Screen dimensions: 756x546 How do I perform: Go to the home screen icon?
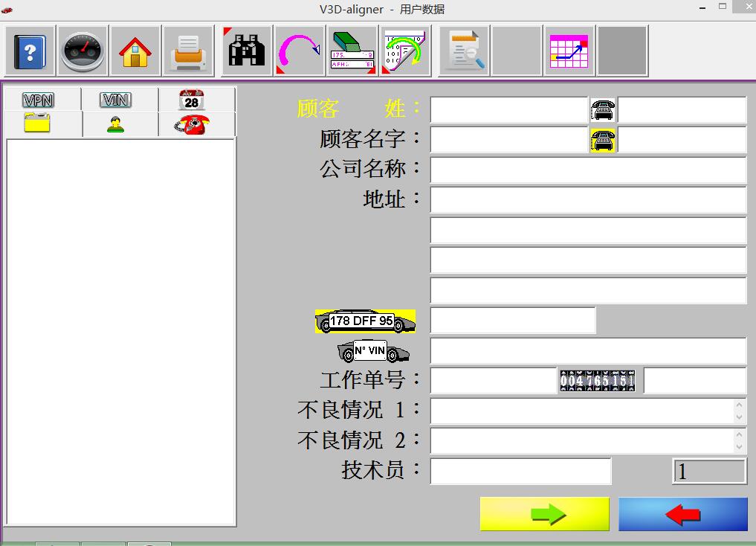(135, 51)
